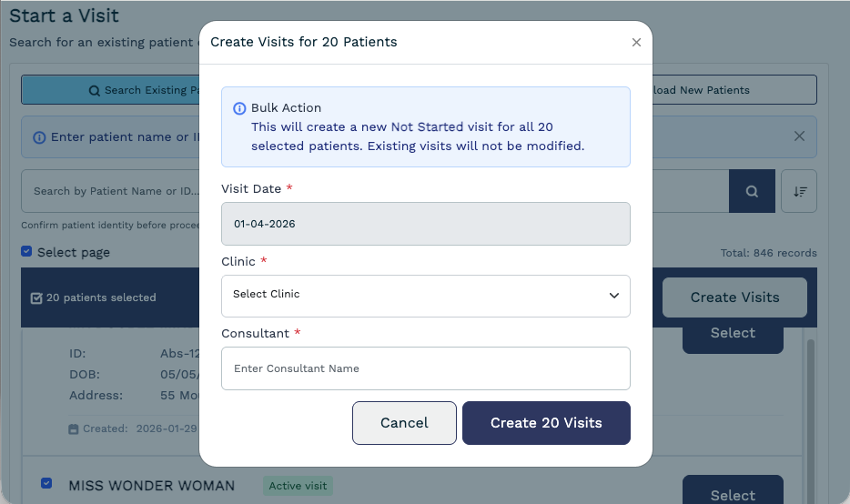This screenshot has height=504, width=850.
Task: Click the search magnifier button
Action: pos(752,191)
